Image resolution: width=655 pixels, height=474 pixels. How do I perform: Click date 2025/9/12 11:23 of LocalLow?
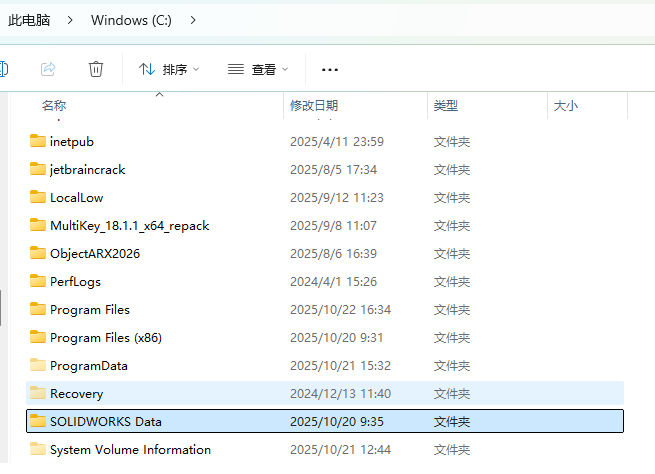(337, 198)
